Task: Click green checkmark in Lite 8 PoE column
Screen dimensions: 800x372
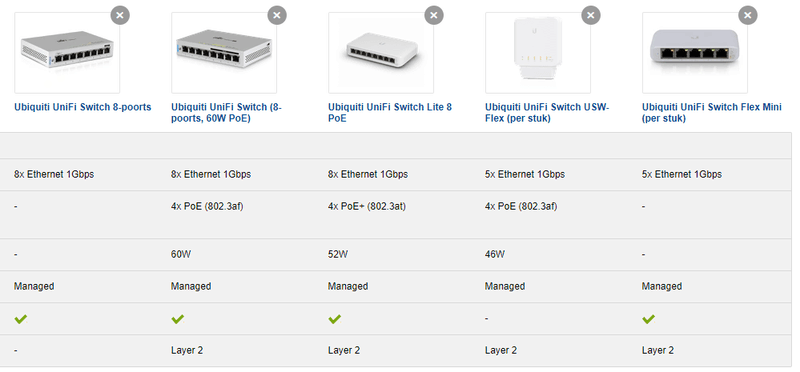Action: click(335, 319)
